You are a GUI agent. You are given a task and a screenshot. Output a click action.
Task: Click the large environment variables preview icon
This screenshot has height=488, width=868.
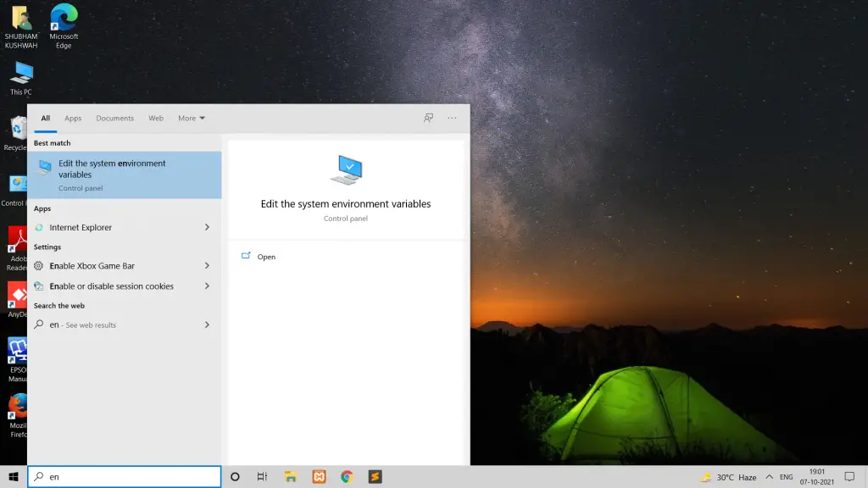pos(346,170)
